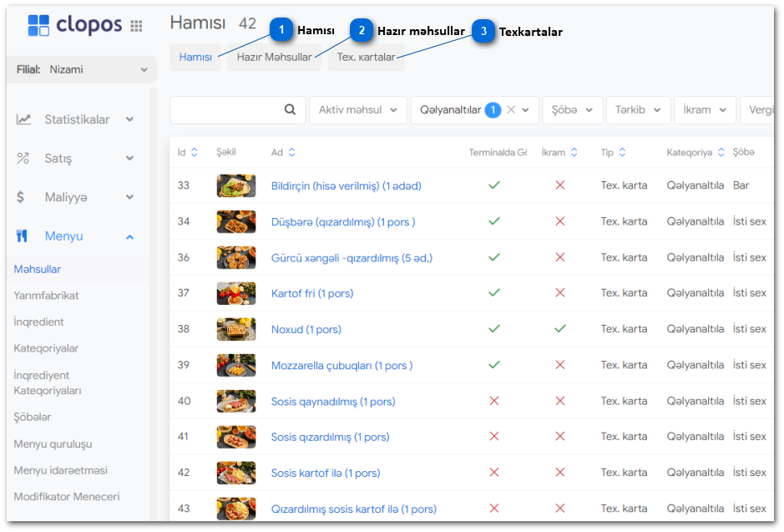The image size is (784, 532).
Task: Click terminal checkmark for Kartof fri row
Action: [x=494, y=293]
